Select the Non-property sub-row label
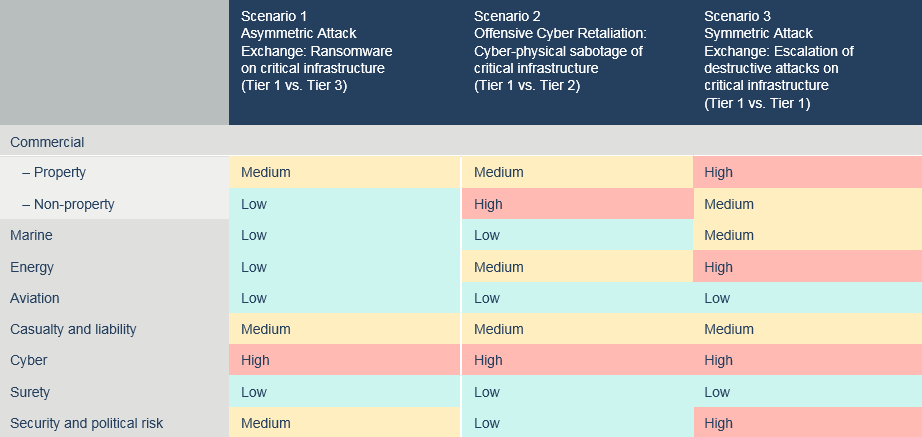 [68, 204]
